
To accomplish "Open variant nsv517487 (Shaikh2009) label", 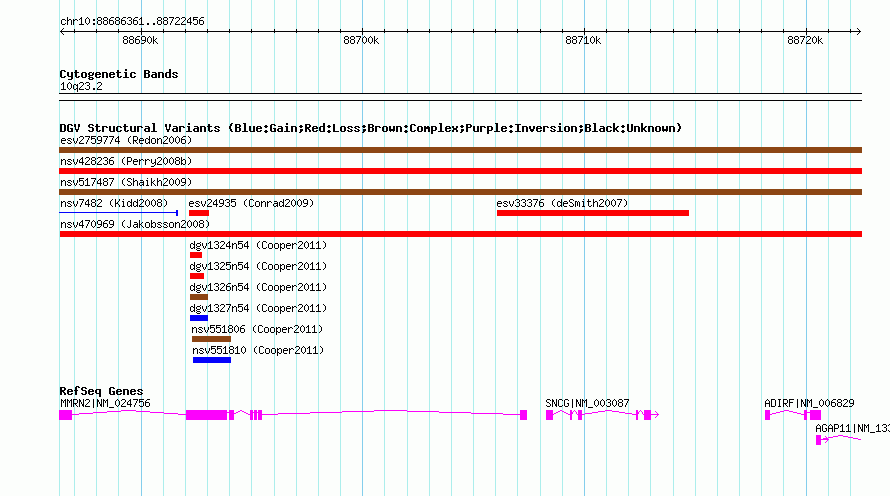I will (x=126, y=182).
